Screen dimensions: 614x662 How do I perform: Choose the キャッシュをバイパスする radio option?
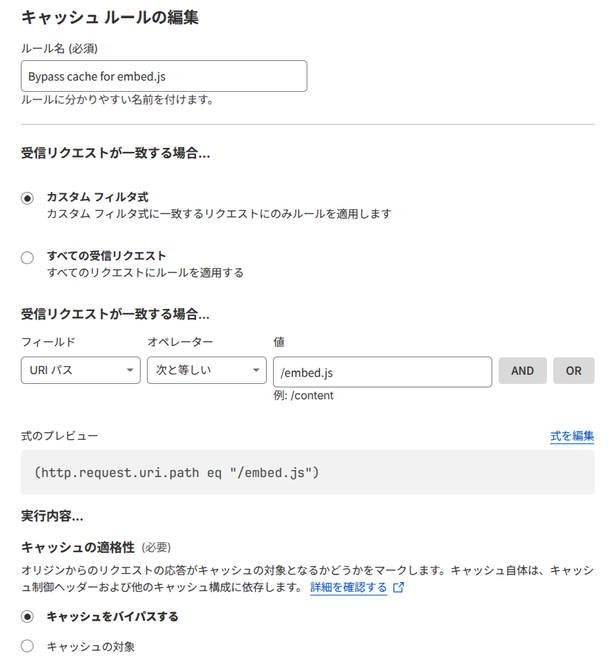[28, 617]
